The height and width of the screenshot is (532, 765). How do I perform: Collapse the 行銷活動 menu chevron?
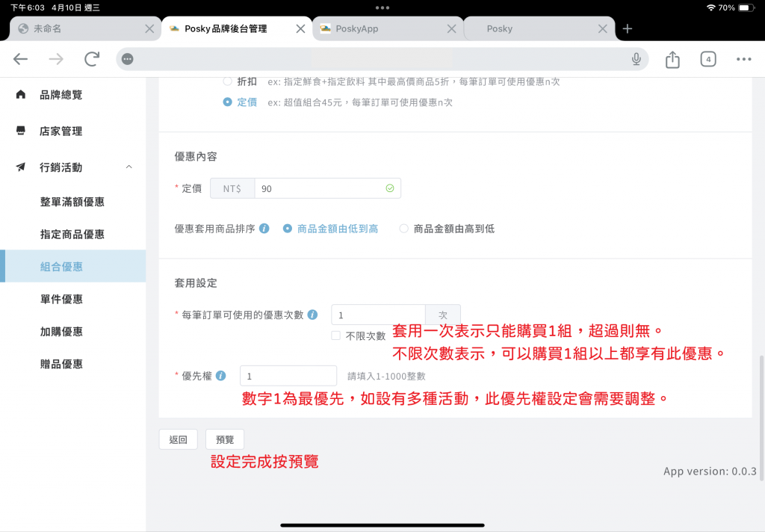click(128, 167)
